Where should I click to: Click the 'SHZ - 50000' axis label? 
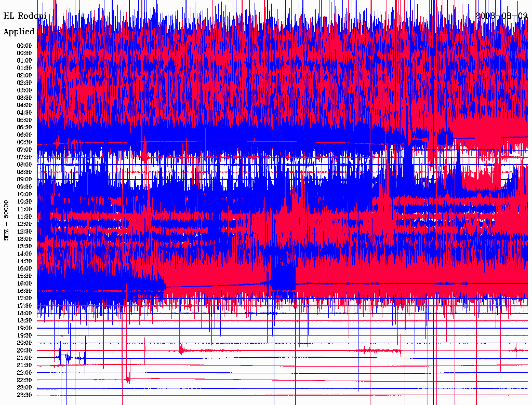tap(6, 221)
